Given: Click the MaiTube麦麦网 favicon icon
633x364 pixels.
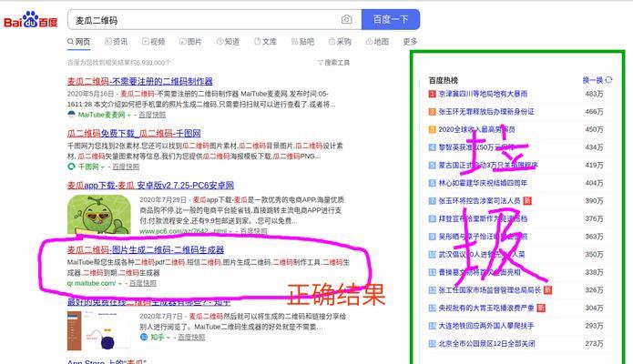Looking at the screenshot, I should 71,115.
